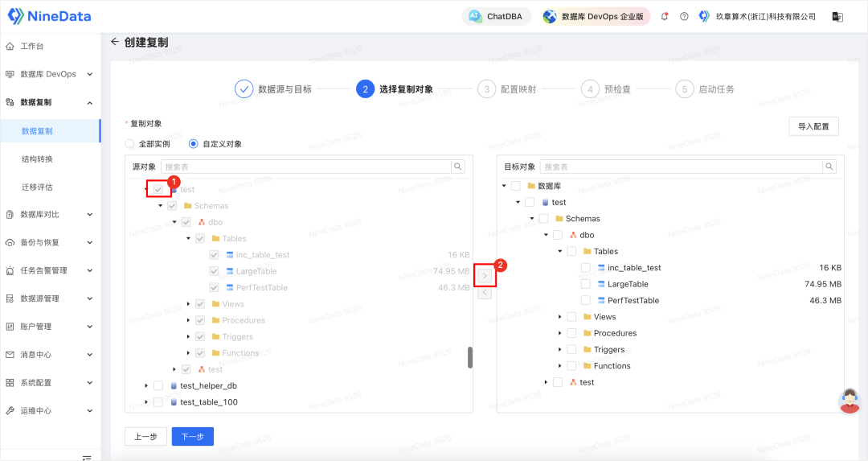Expand source Procedures folder arrow
Viewport: 868px width, 461px height.
click(x=189, y=320)
